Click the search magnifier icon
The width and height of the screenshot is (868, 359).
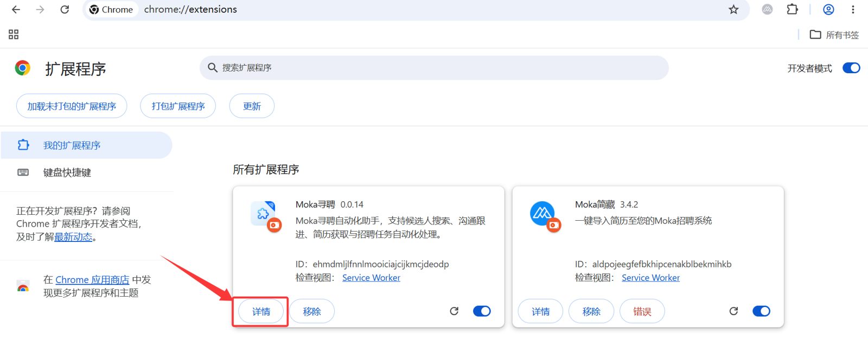pos(213,67)
